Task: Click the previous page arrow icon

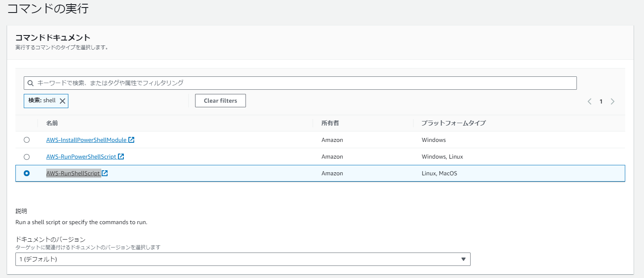Action: coord(589,101)
